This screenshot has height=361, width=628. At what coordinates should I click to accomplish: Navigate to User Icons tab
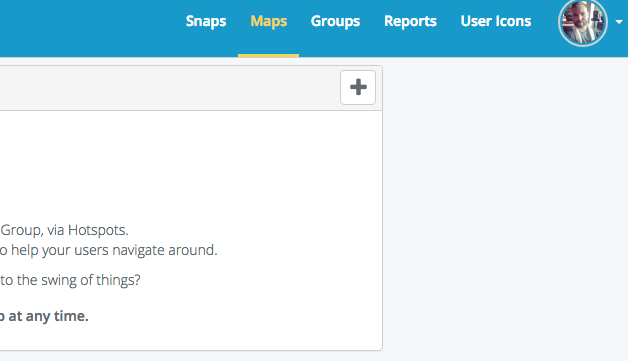click(496, 21)
